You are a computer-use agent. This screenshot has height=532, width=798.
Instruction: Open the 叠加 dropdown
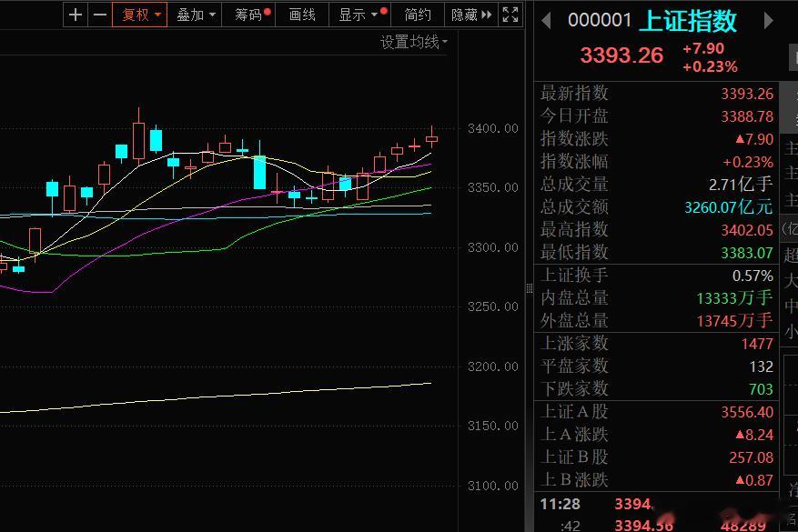(196, 15)
